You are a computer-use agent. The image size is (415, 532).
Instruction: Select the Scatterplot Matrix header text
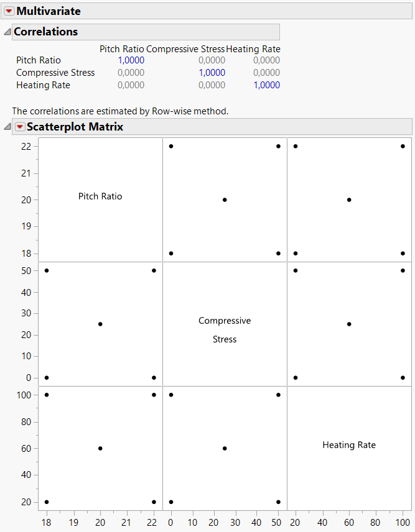pyautogui.click(x=75, y=127)
